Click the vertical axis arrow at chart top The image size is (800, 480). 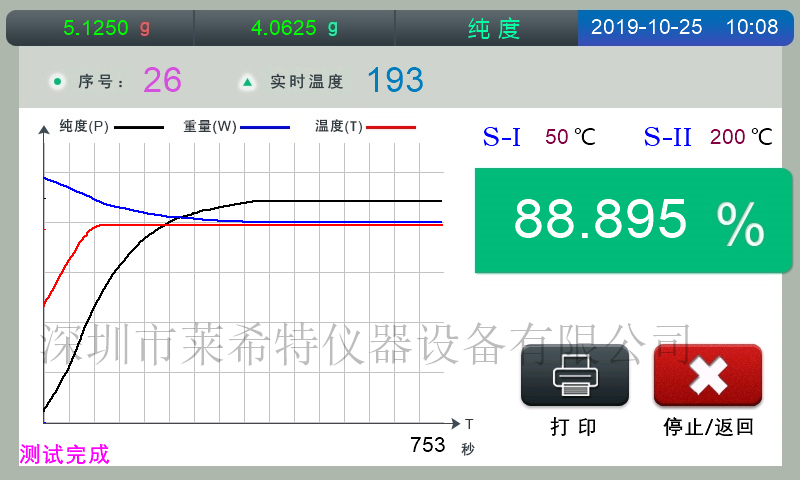pos(44,130)
